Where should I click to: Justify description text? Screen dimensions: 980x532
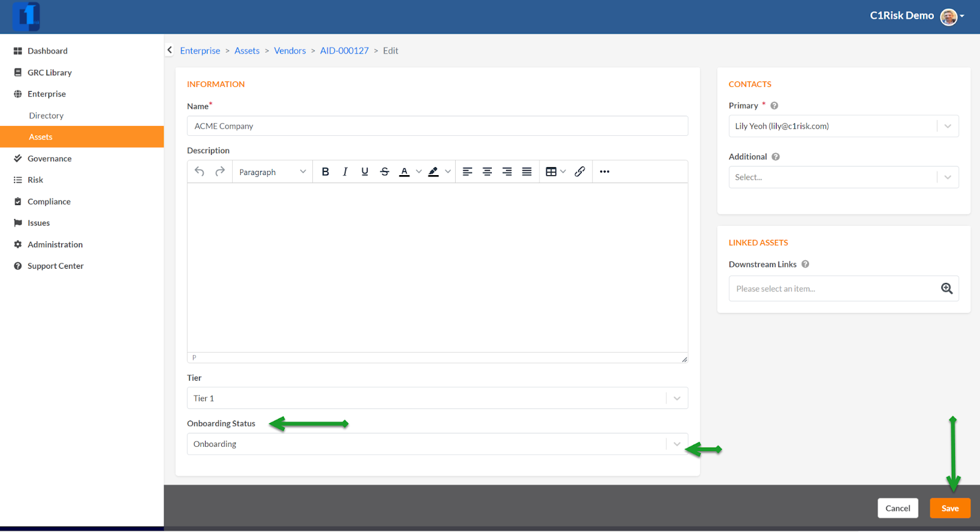point(527,171)
